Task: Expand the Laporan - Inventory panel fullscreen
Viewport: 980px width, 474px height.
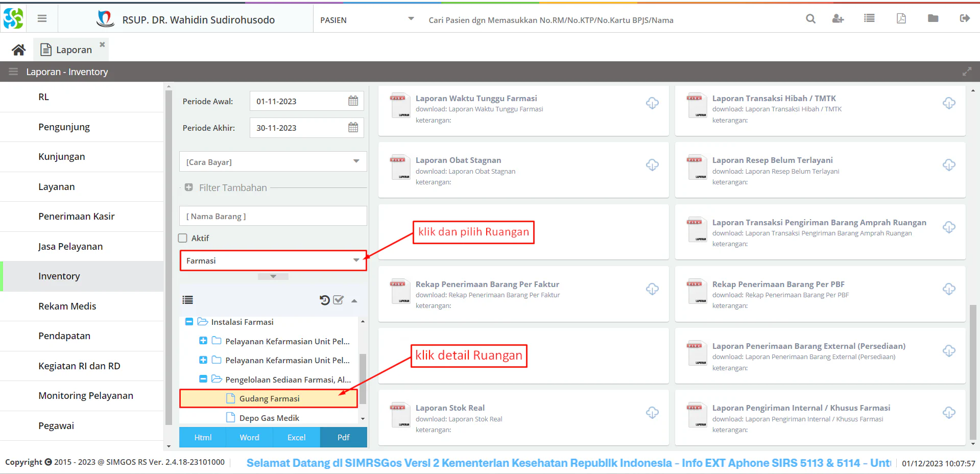Action: 967,72
